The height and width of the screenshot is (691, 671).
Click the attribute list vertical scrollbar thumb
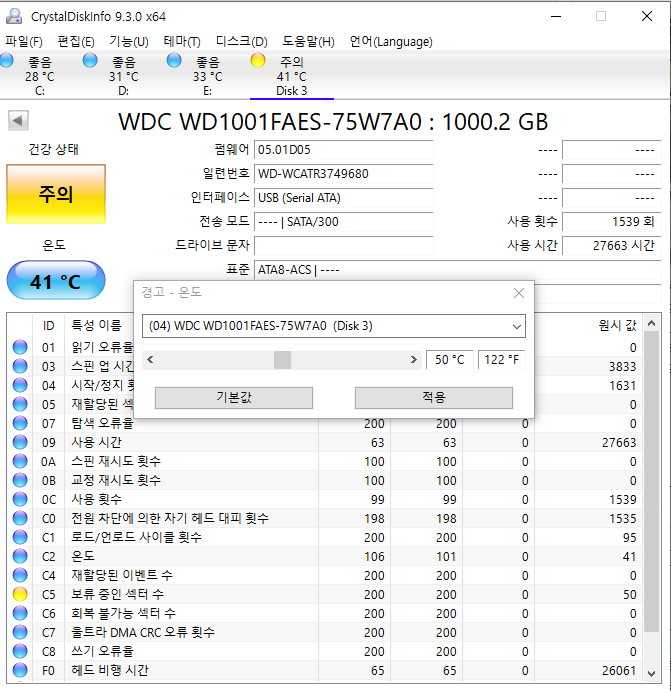click(x=652, y=482)
